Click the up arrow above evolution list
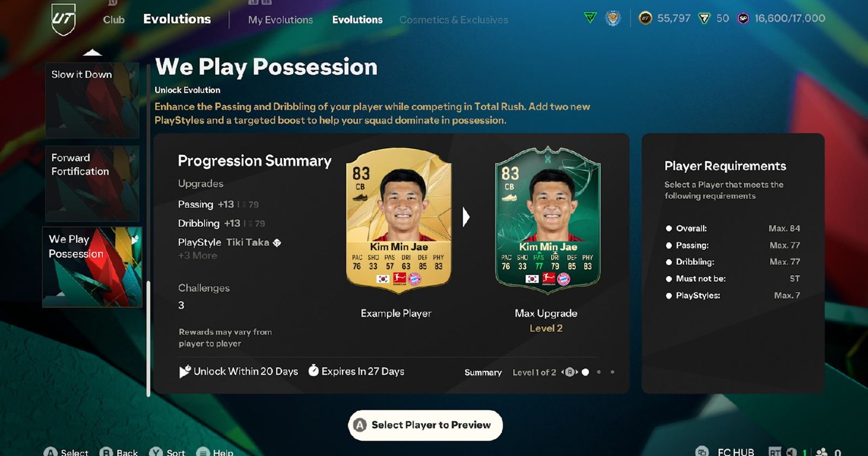The image size is (868, 456). 92,53
